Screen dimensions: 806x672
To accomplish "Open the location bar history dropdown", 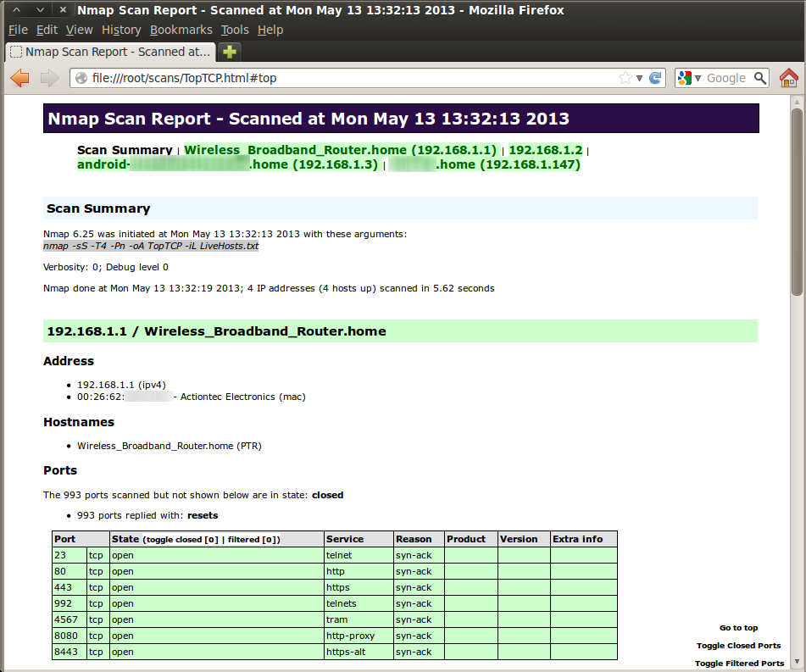I will click(638, 77).
